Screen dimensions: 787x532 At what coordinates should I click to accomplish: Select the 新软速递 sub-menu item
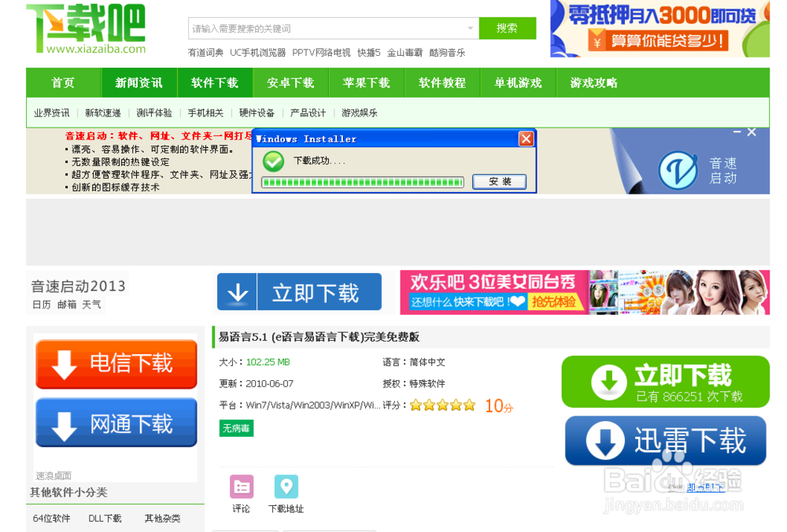click(103, 113)
